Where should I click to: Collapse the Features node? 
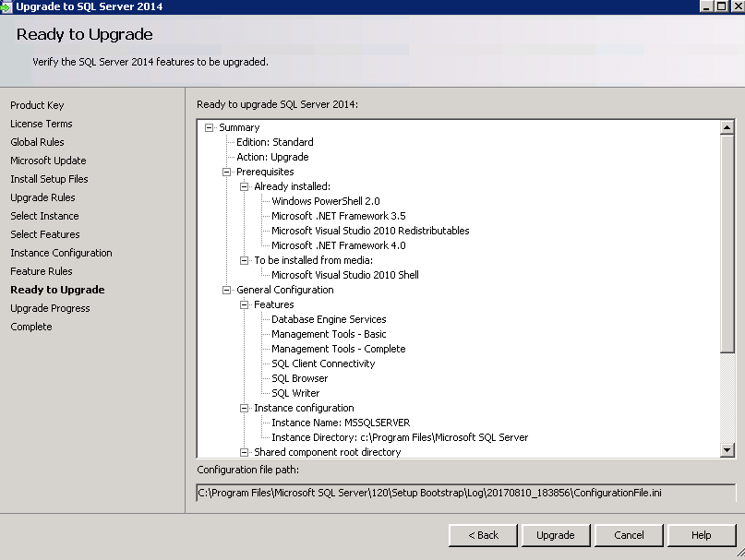tap(245, 304)
